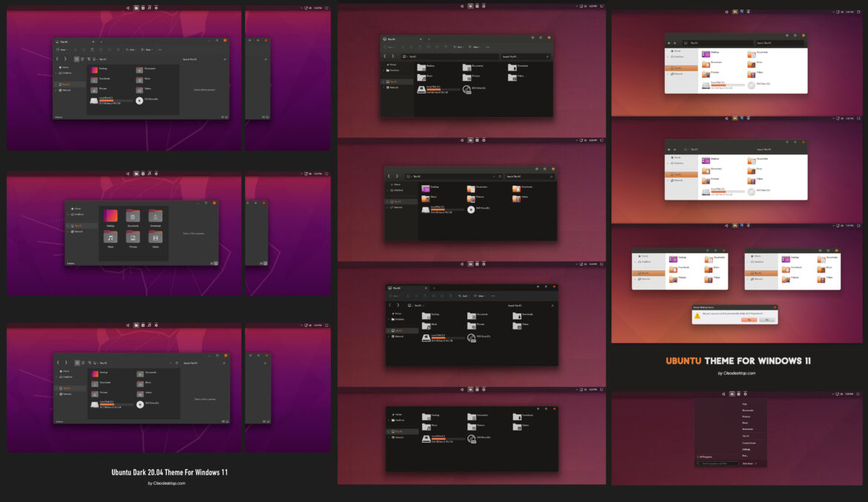Open the Start menu from the taskbar

731,394
